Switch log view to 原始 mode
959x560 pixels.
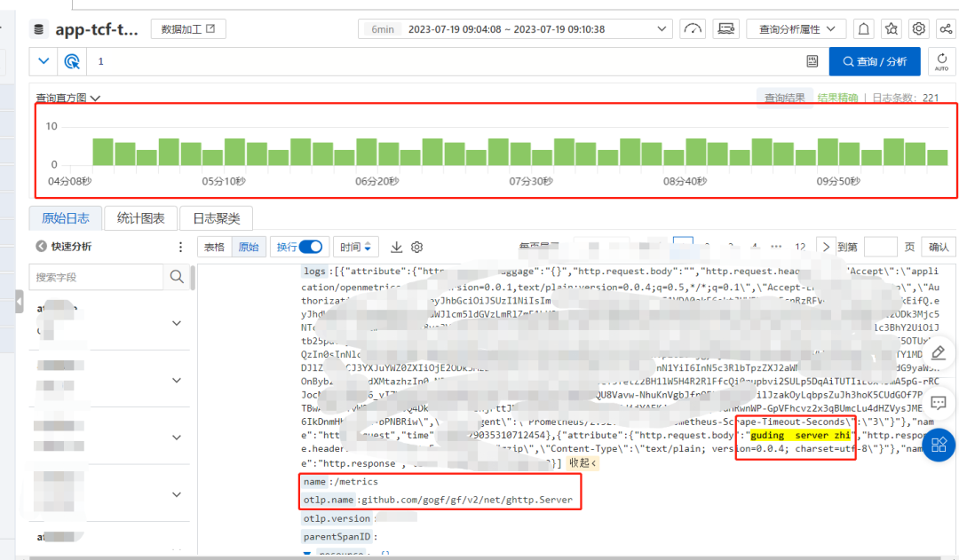click(x=249, y=247)
